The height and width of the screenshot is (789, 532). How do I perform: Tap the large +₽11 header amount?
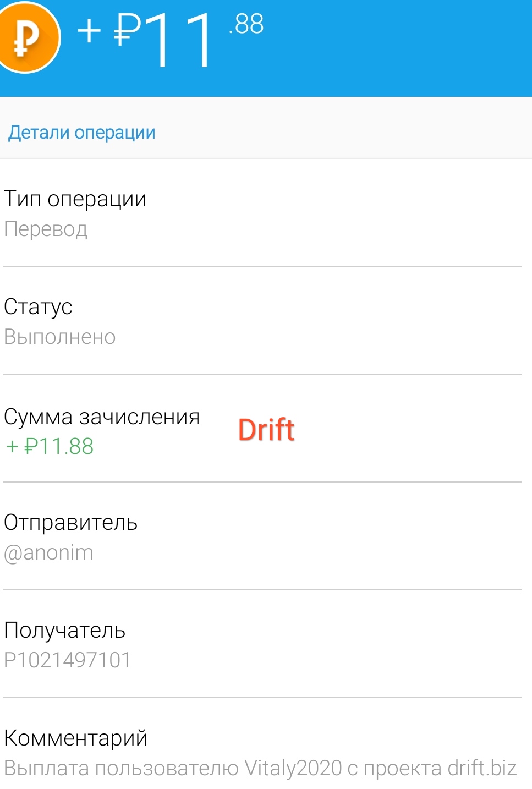(x=145, y=39)
